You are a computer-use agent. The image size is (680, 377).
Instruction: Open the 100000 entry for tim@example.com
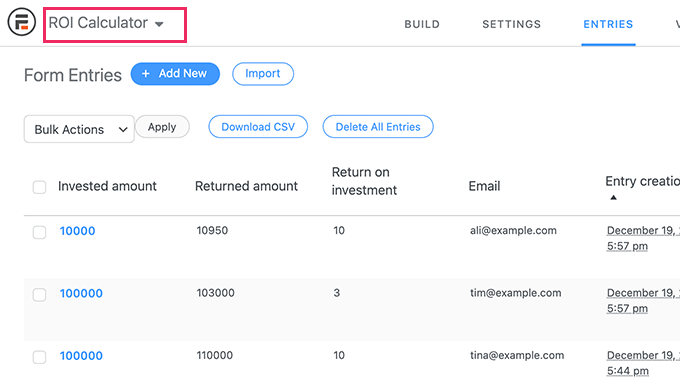pyautogui.click(x=81, y=293)
